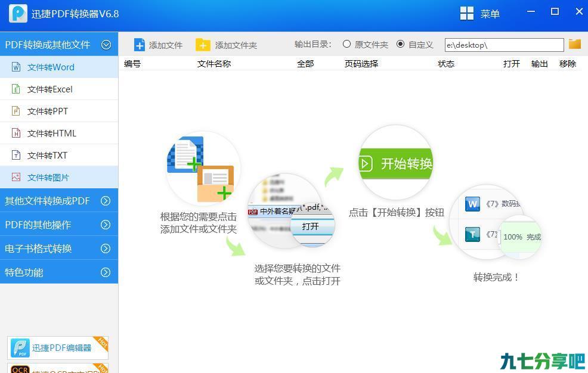Click the PDF转换成其他文件 header text
Screen dimensions: 588x373
[x=48, y=45]
